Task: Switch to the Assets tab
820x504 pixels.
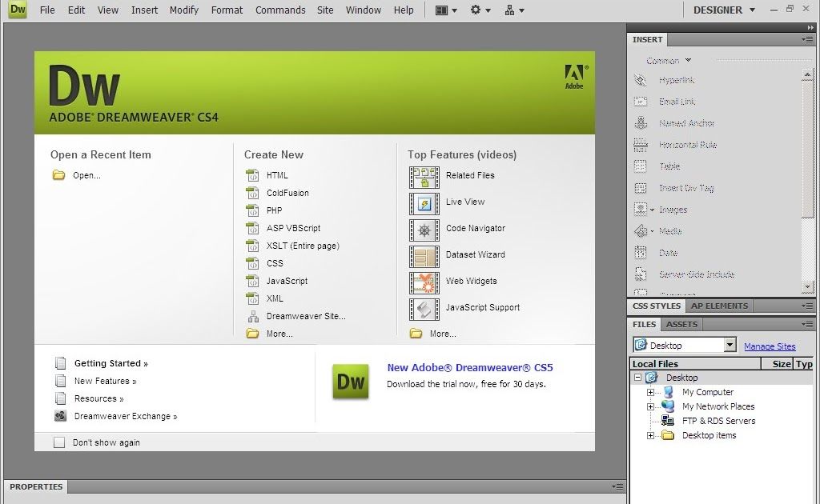Action: pyautogui.click(x=681, y=324)
